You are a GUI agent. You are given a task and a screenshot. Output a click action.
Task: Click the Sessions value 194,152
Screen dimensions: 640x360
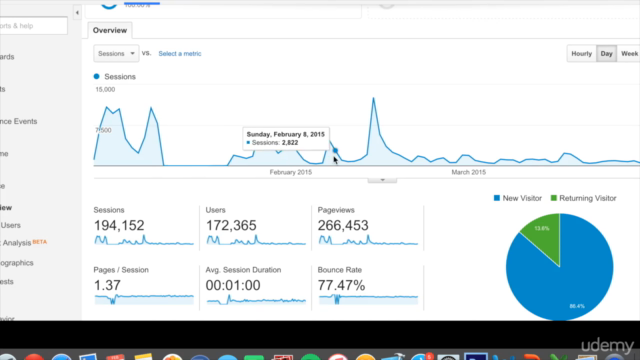[119, 225]
